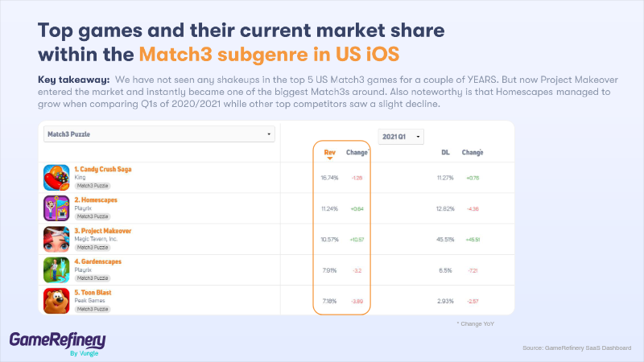Click the Homescapes game icon

[x=56, y=208]
